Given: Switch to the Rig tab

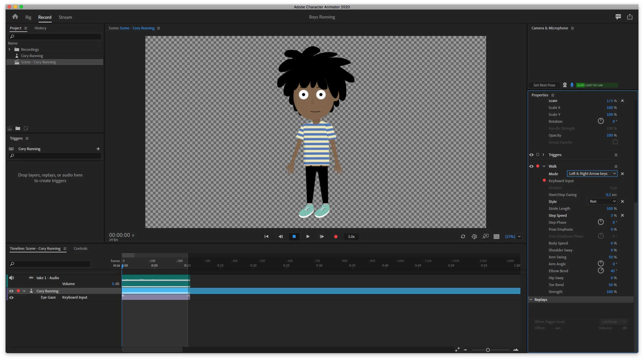Looking at the screenshot, I should 28,17.
